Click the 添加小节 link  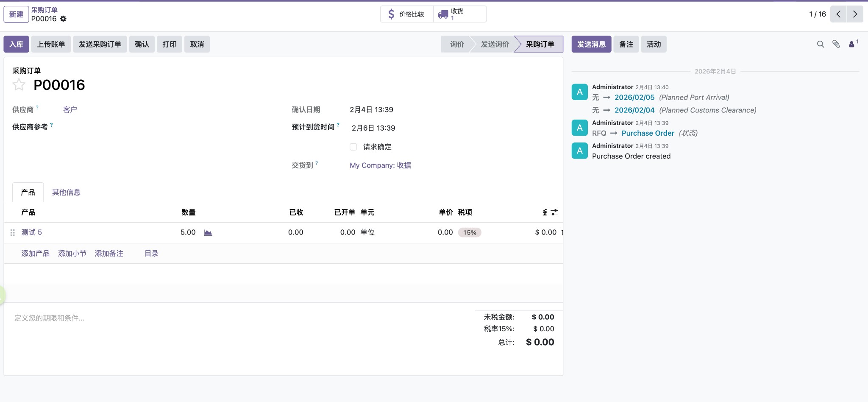click(72, 254)
